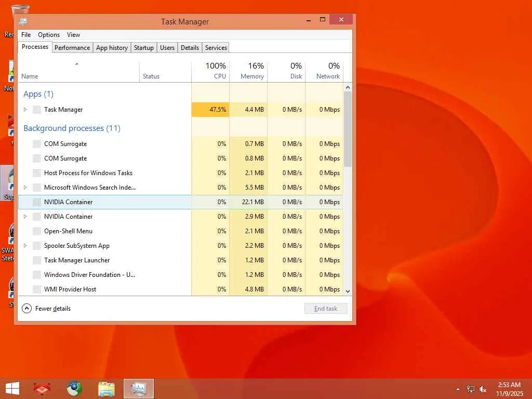Click the Task Manager title bar icon
532x399 pixels.
[23, 21]
